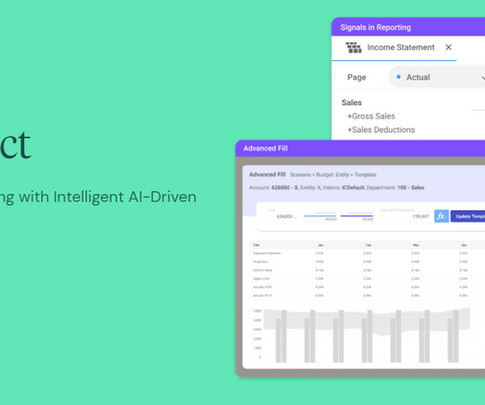This screenshot has height=405, width=485.
Task: Click the purple projected value bar
Action: [x=357, y=216]
